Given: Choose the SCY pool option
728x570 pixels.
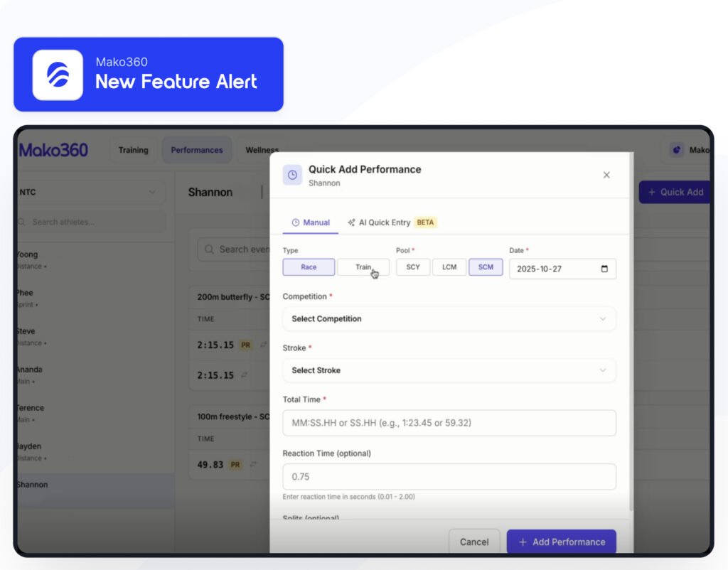Looking at the screenshot, I should pos(413,267).
